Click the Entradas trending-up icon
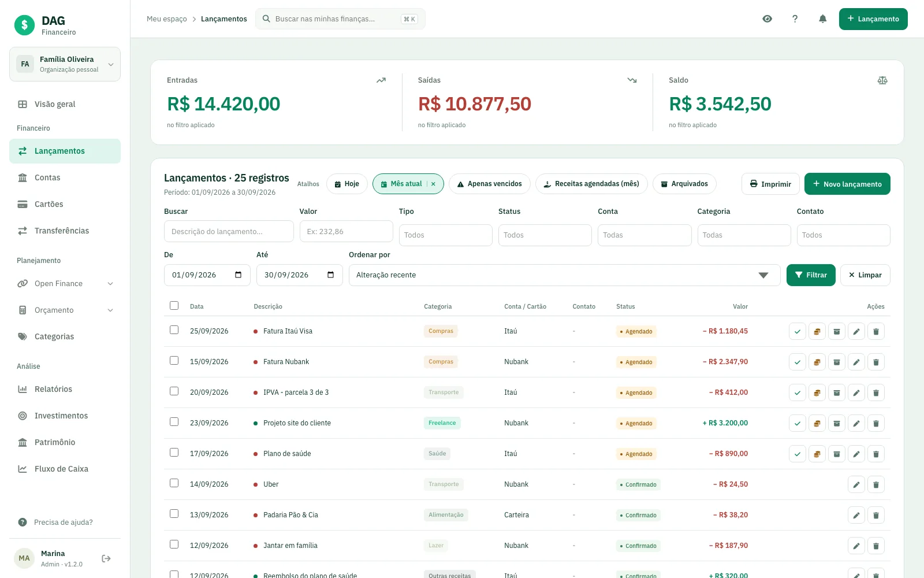924x578 pixels. click(381, 80)
